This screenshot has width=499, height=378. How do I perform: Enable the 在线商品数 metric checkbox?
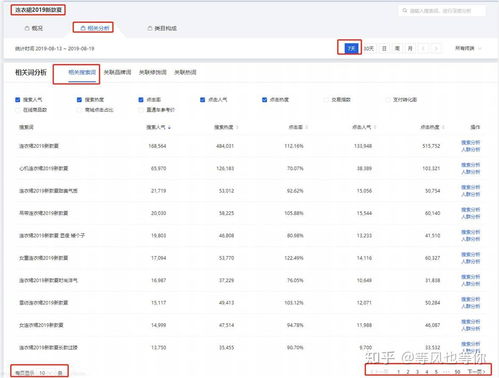click(18, 110)
